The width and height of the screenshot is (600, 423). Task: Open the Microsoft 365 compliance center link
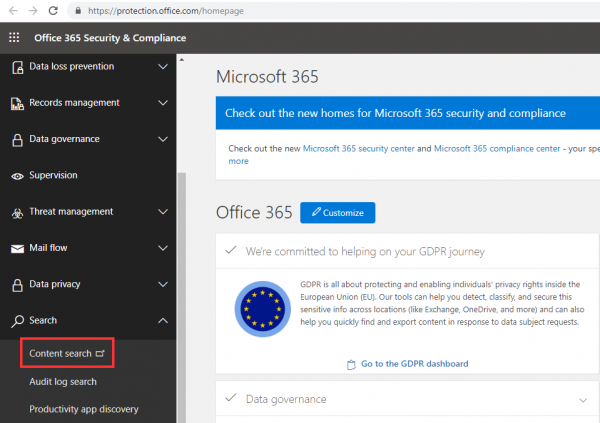[x=497, y=149]
